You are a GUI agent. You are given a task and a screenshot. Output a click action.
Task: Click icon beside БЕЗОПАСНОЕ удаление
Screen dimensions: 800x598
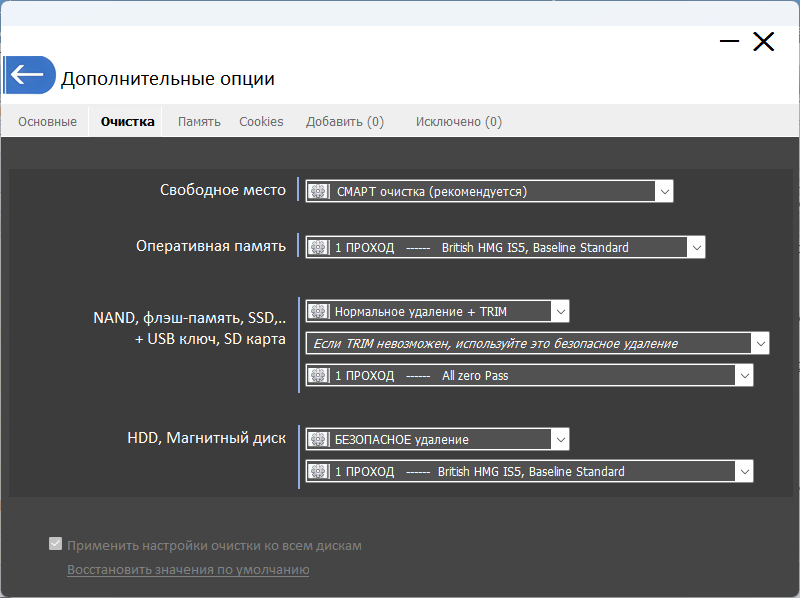pyautogui.click(x=319, y=439)
